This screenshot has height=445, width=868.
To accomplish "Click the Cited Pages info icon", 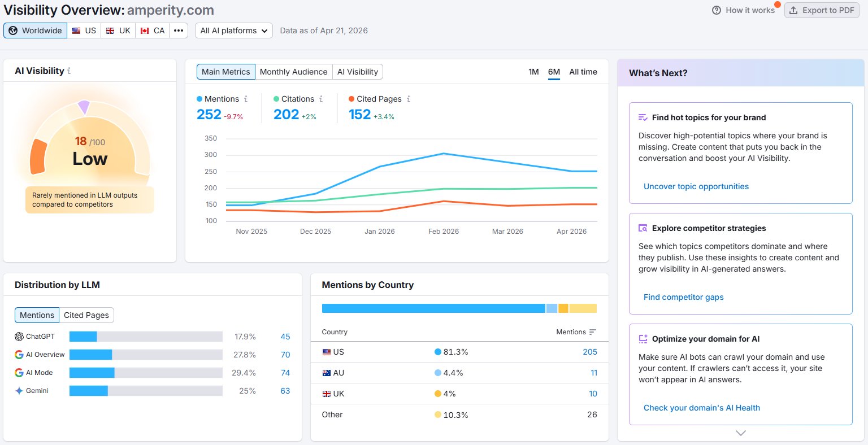I will [409, 99].
